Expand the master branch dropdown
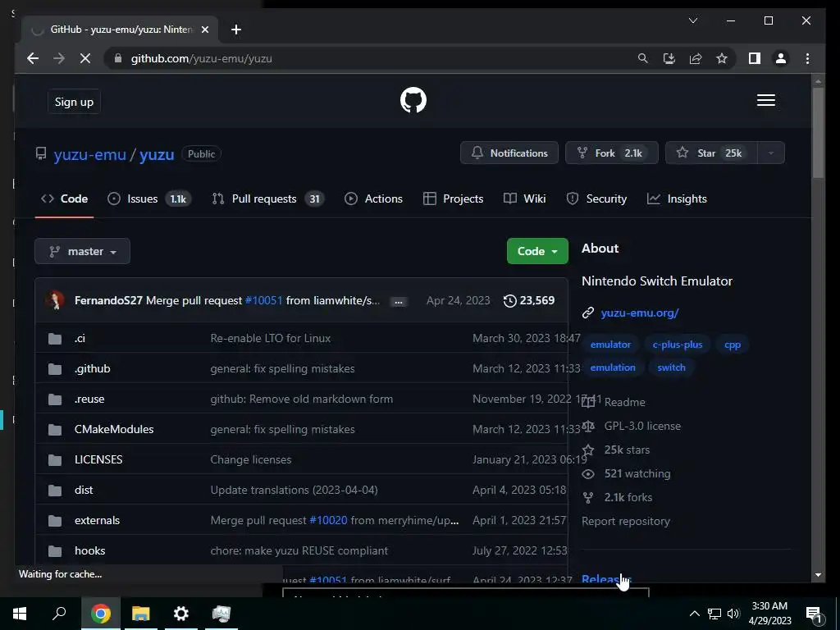This screenshot has height=630, width=840. pos(83,251)
